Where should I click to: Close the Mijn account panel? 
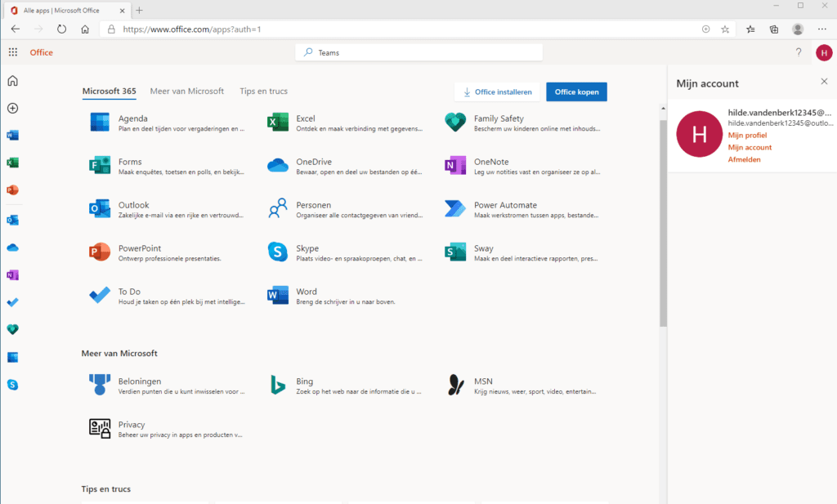824,81
